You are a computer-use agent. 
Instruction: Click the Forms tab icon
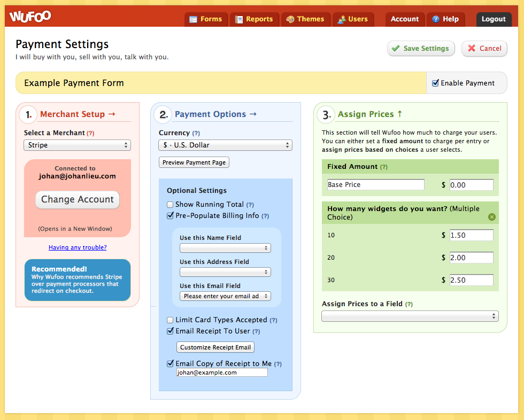pos(193,19)
